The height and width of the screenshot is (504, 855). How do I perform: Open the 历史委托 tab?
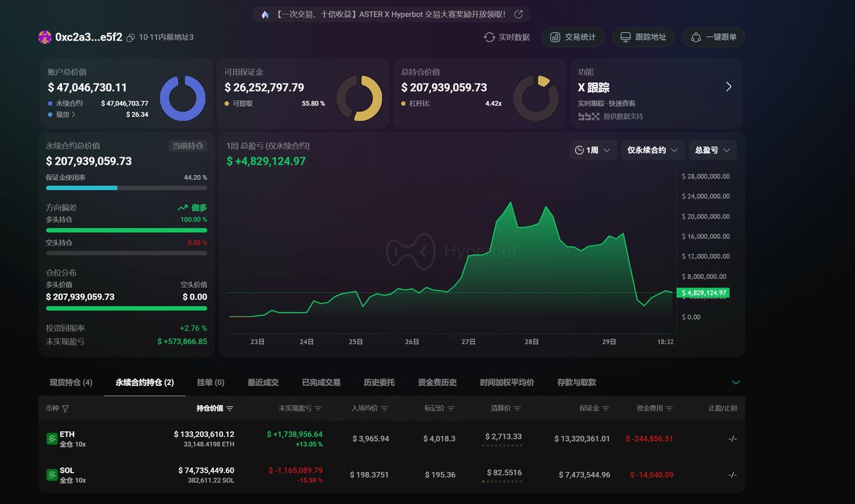379,382
